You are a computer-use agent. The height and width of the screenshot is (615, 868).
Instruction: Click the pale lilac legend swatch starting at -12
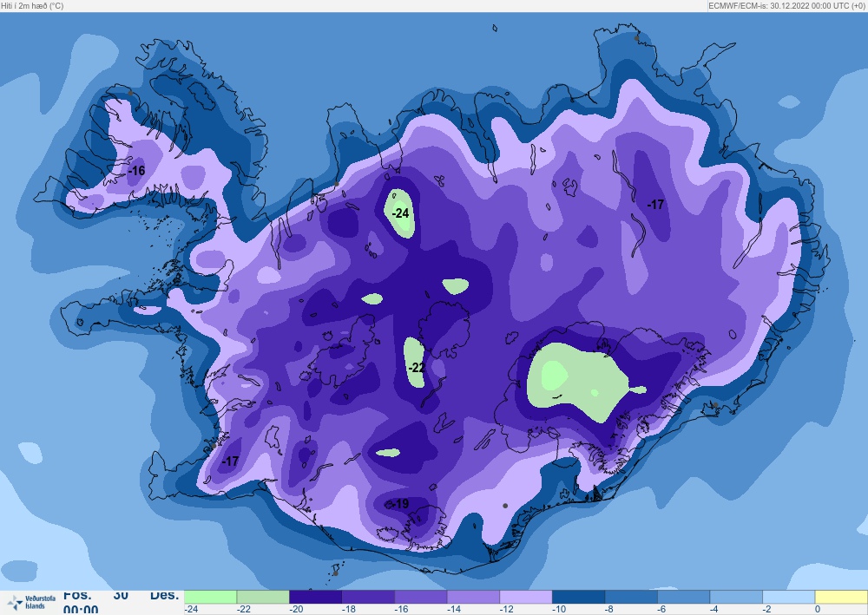[x=526, y=597]
